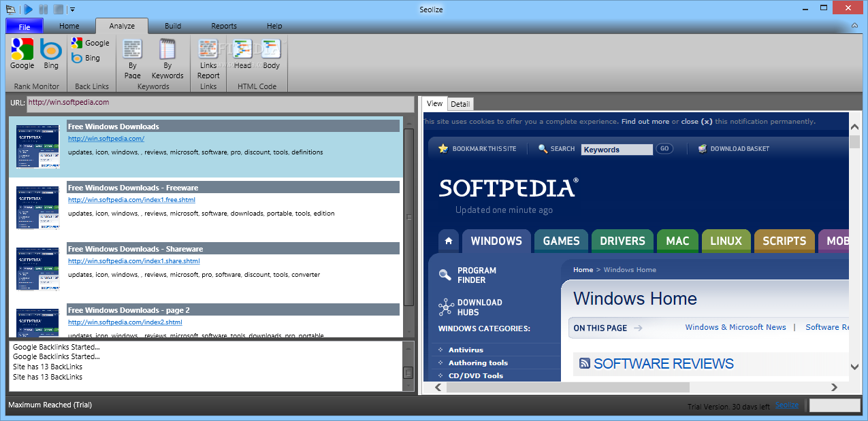Viewport: 868px width, 421px height.
Task: Switch to the Build ribbon tab
Action: click(x=173, y=26)
